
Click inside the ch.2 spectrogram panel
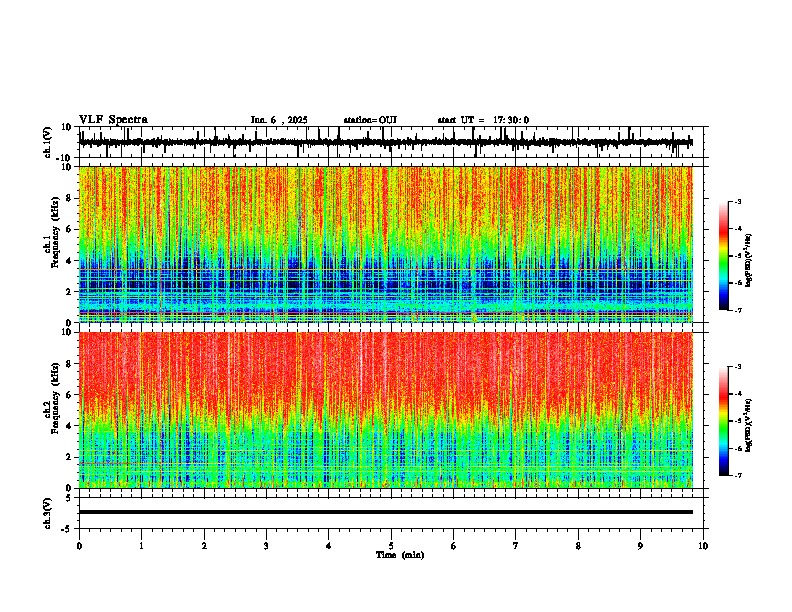386,410
